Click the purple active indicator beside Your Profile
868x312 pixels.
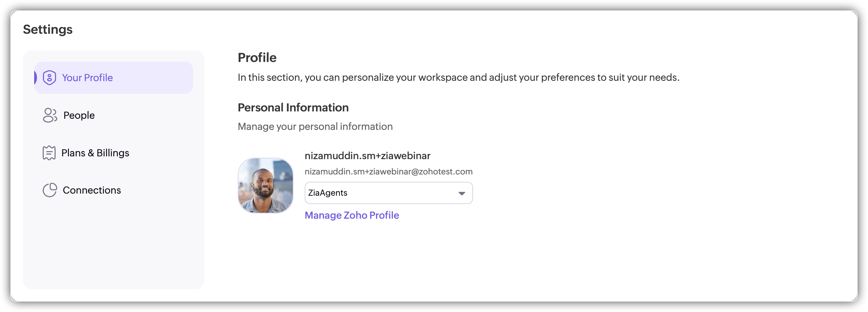coord(36,78)
